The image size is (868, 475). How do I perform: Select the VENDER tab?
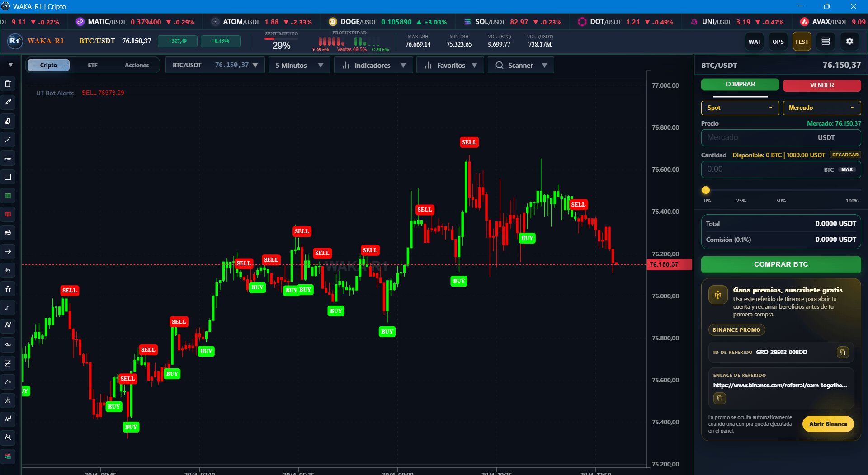pos(822,85)
